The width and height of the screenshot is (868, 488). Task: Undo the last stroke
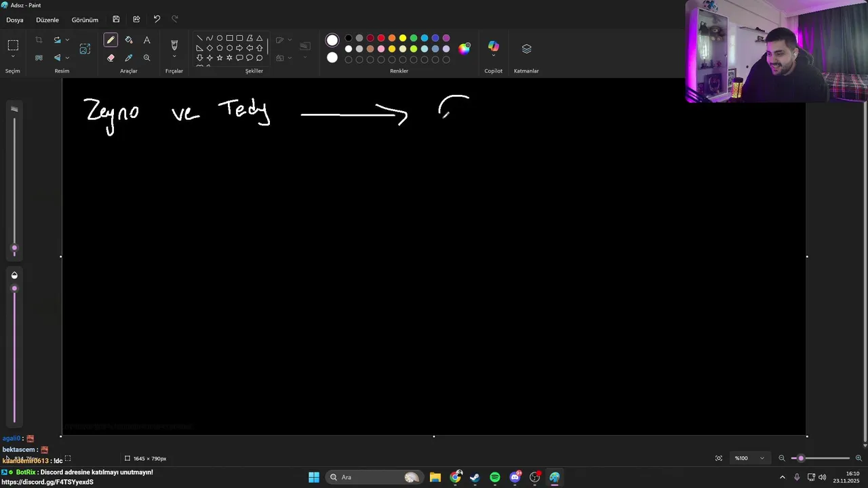click(157, 19)
